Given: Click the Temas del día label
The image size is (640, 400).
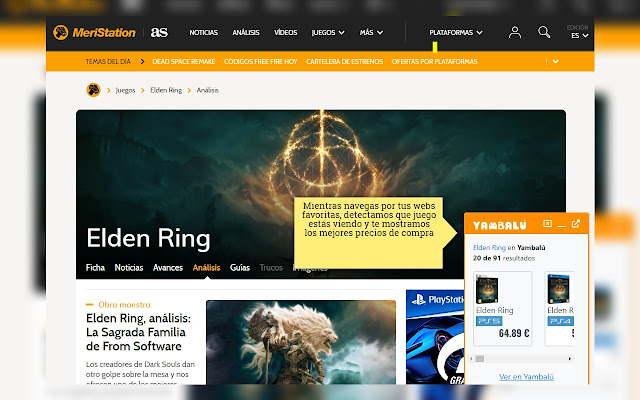Looking at the screenshot, I should click(x=108, y=62).
